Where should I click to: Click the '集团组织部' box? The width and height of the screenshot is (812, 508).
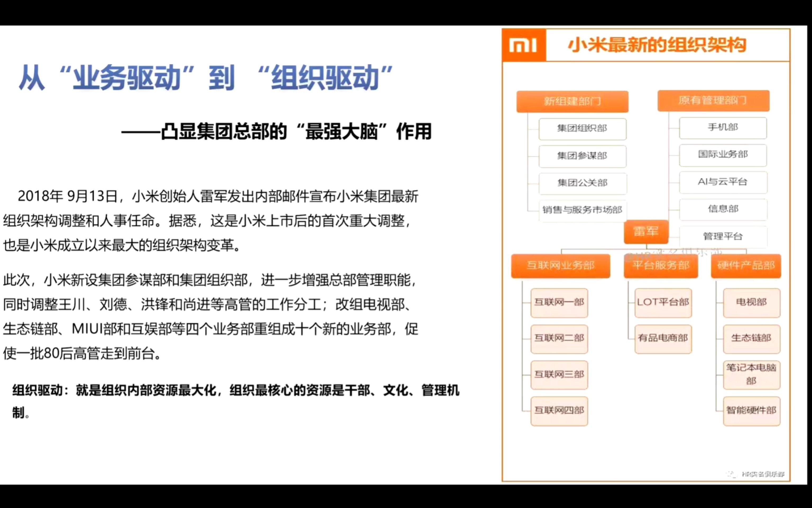(583, 129)
